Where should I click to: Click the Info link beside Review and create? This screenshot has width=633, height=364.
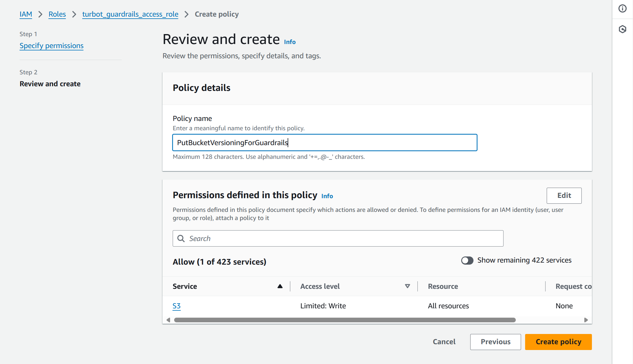pyautogui.click(x=289, y=42)
